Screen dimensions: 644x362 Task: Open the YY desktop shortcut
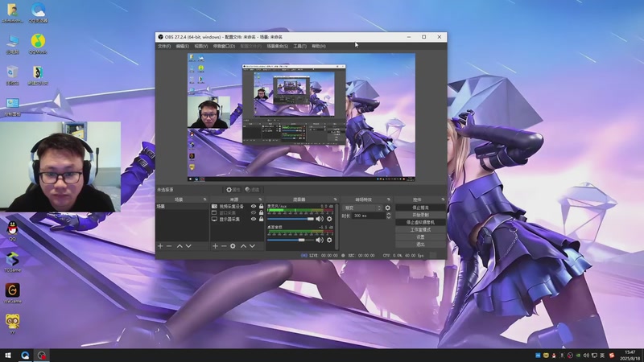pyautogui.click(x=12, y=324)
